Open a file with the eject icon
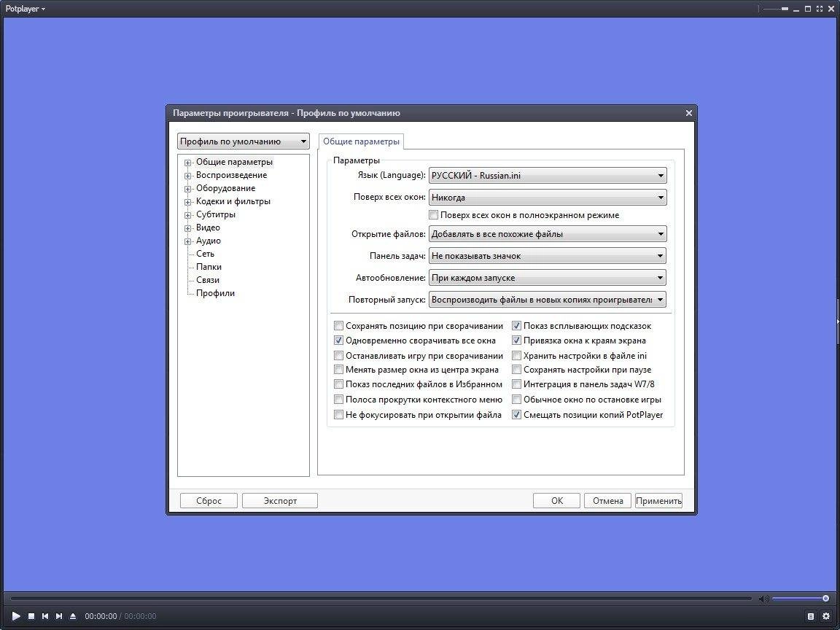 point(73,616)
